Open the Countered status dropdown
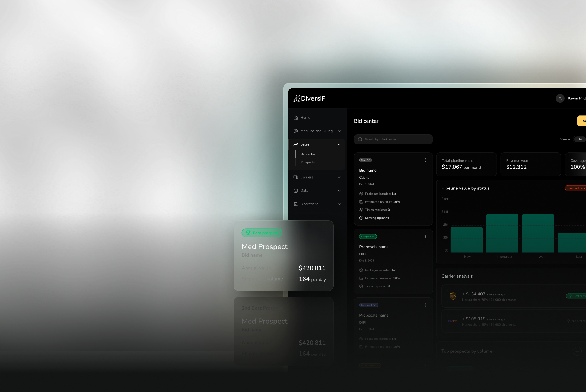This screenshot has width=586, height=392. click(x=368, y=305)
